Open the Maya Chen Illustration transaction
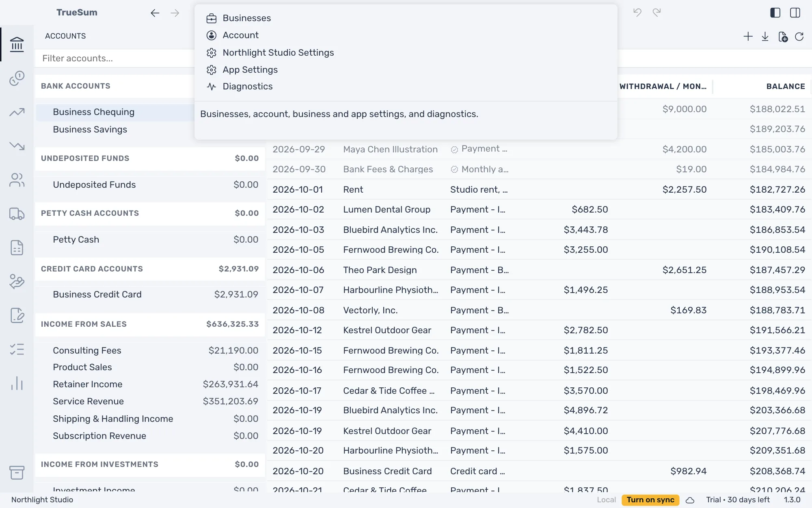Viewport: 812px width, 508px height. point(539,149)
